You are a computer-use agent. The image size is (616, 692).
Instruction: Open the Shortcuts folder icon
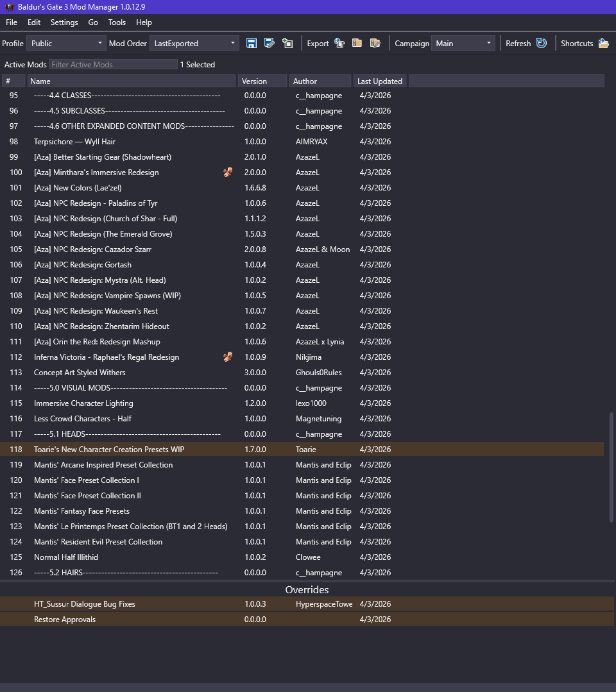(x=604, y=43)
